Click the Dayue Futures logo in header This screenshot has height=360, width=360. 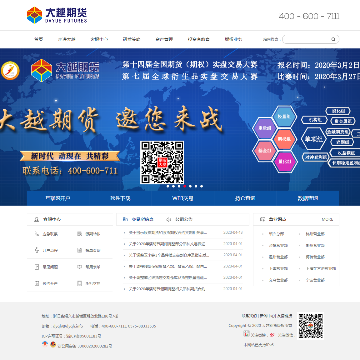click(57, 15)
